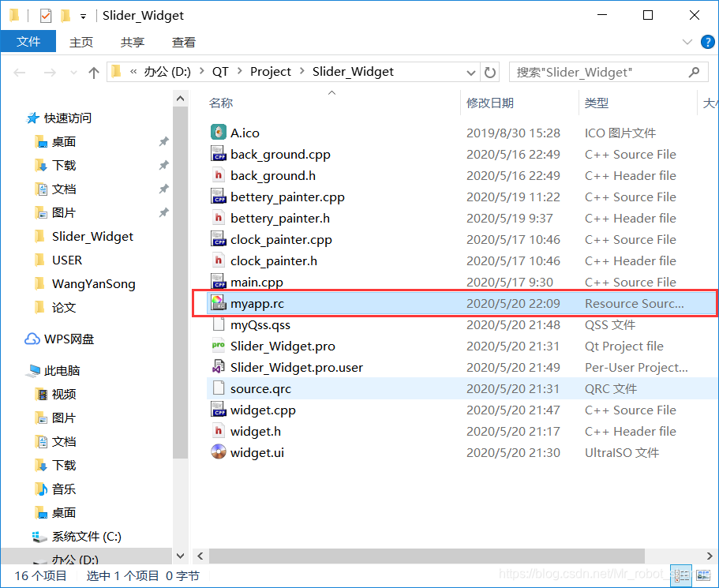
Task: Refresh the current folder view
Action: click(x=490, y=72)
